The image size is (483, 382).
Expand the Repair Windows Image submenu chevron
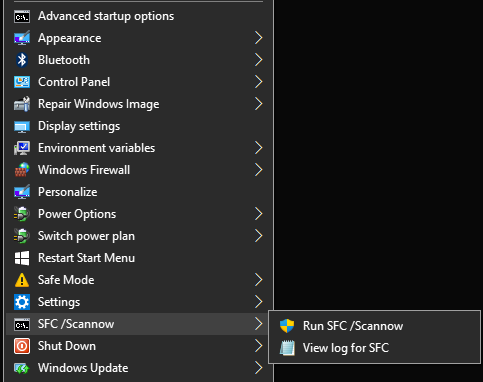(259, 104)
